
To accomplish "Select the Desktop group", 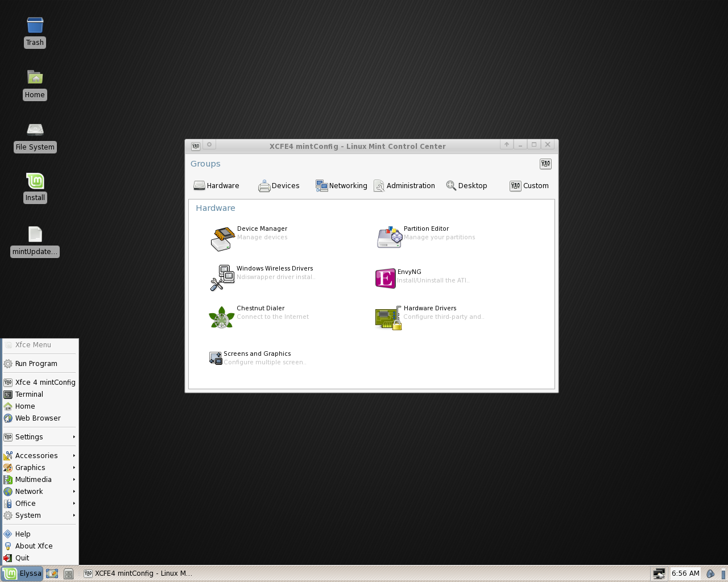I will [x=466, y=186].
